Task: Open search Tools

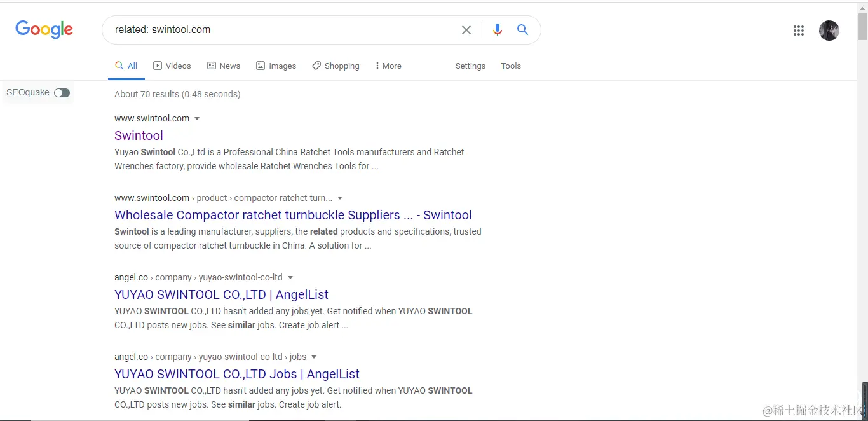Action: [x=511, y=66]
